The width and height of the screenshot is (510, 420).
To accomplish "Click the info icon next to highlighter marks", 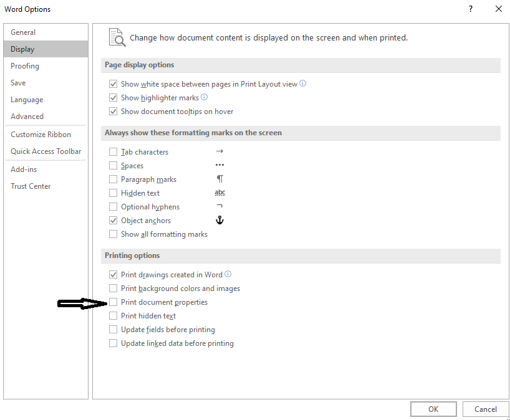I will (204, 97).
